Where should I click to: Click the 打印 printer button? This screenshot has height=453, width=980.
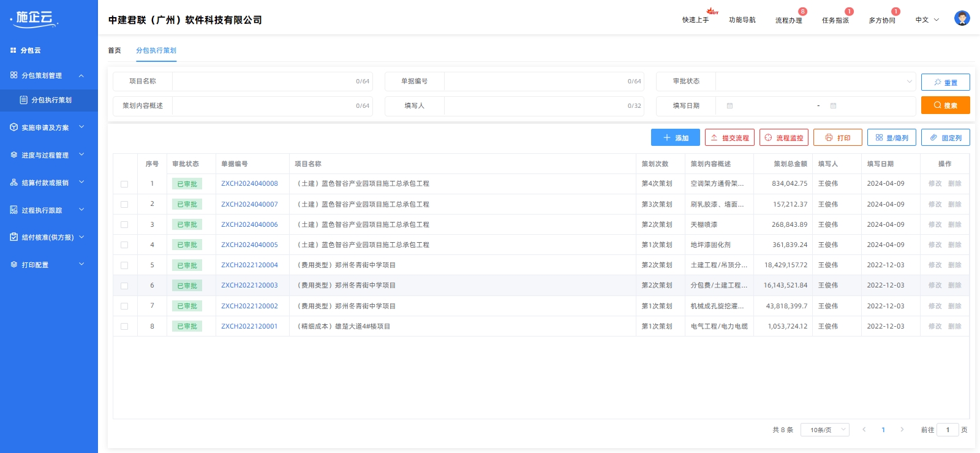click(837, 138)
